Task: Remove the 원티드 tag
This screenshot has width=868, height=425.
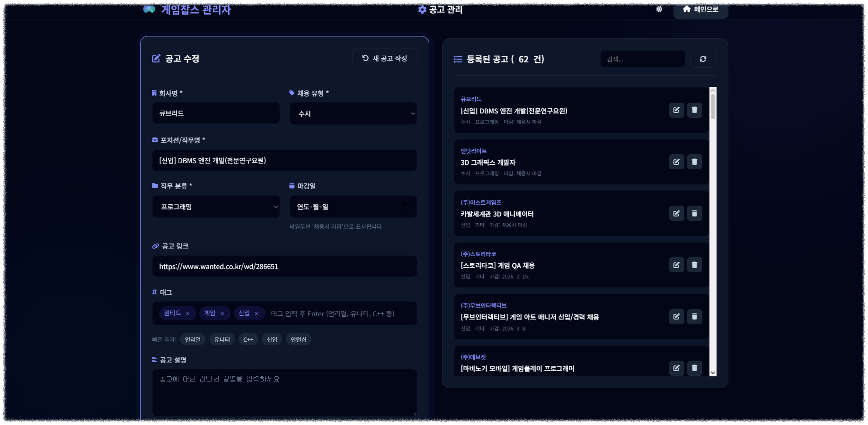Action: [x=188, y=313]
